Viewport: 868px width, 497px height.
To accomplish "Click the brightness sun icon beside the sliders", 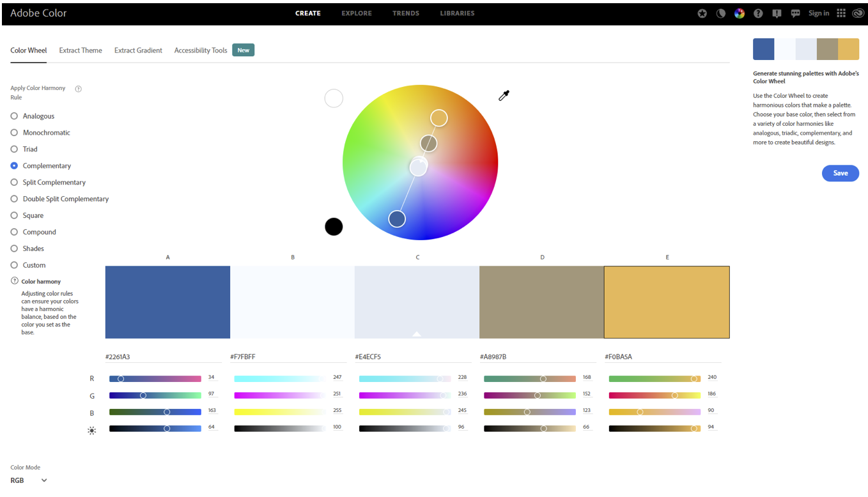I will pyautogui.click(x=92, y=431).
